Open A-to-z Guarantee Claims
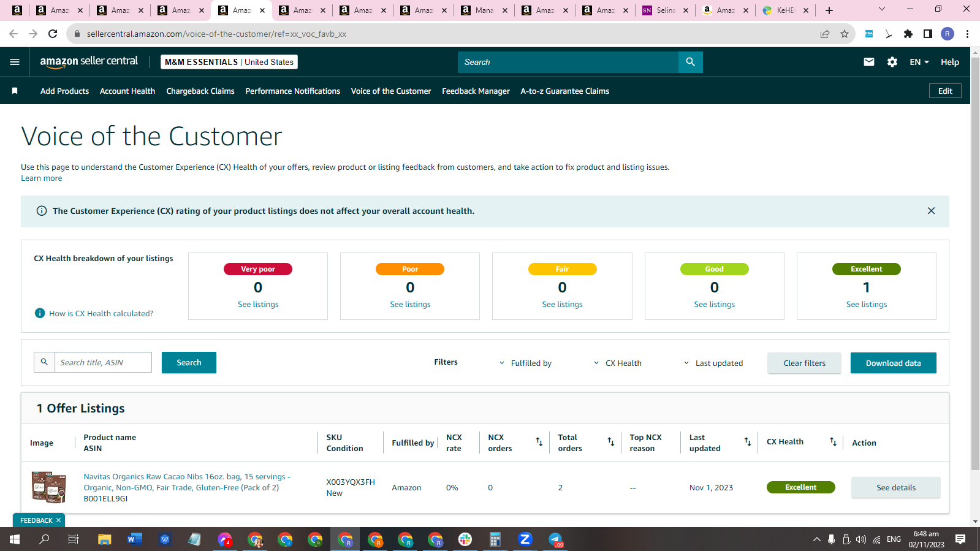 pyautogui.click(x=565, y=91)
